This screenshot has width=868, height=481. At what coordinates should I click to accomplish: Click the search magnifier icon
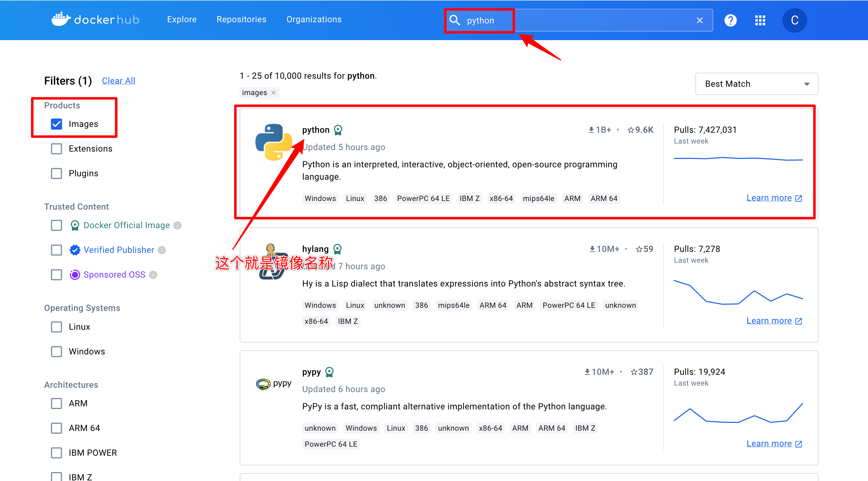[x=455, y=20]
